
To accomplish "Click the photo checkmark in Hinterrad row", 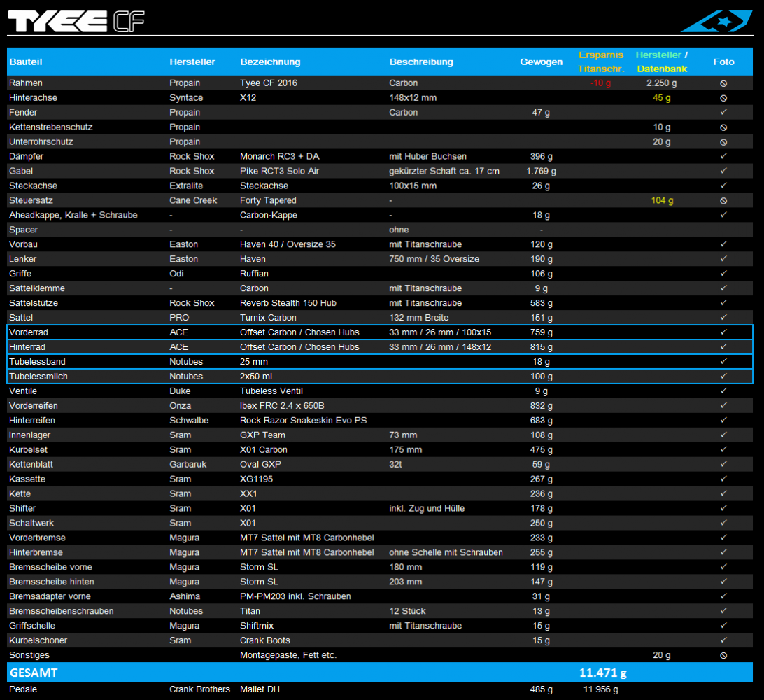I will click(x=723, y=346).
